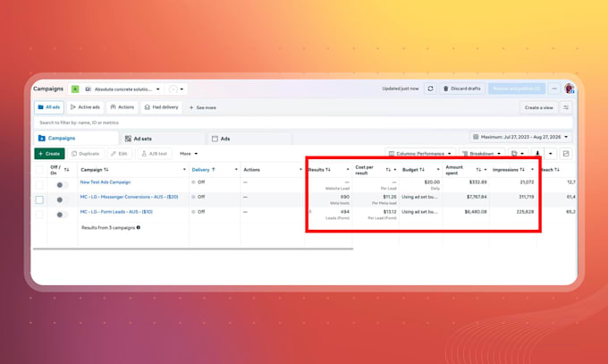
Task: Open MC - LG - Form Leads campaign link
Action: (116, 212)
